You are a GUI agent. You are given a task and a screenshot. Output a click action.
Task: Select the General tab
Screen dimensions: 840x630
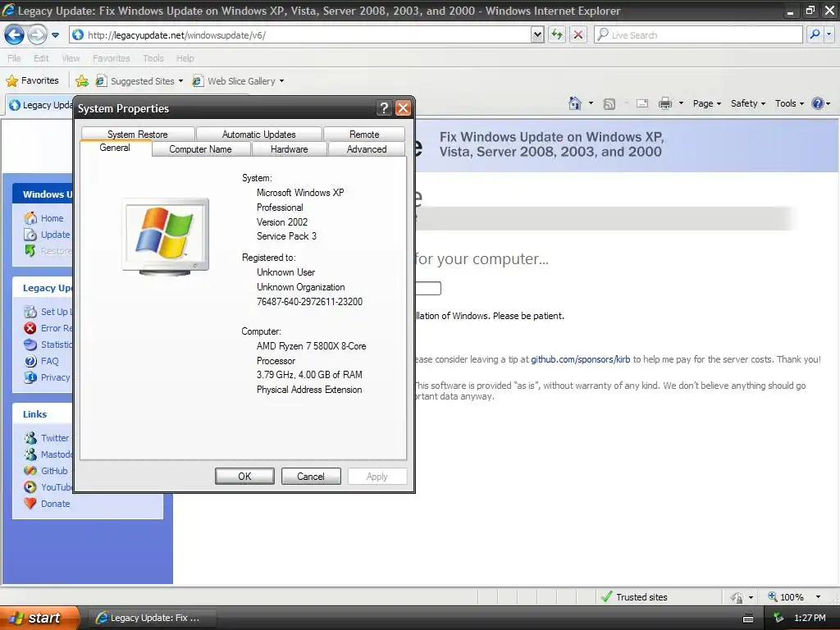pos(115,148)
